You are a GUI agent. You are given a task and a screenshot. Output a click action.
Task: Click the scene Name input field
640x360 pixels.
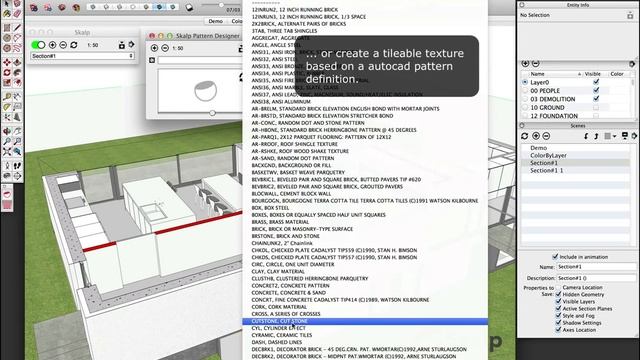tap(596, 267)
